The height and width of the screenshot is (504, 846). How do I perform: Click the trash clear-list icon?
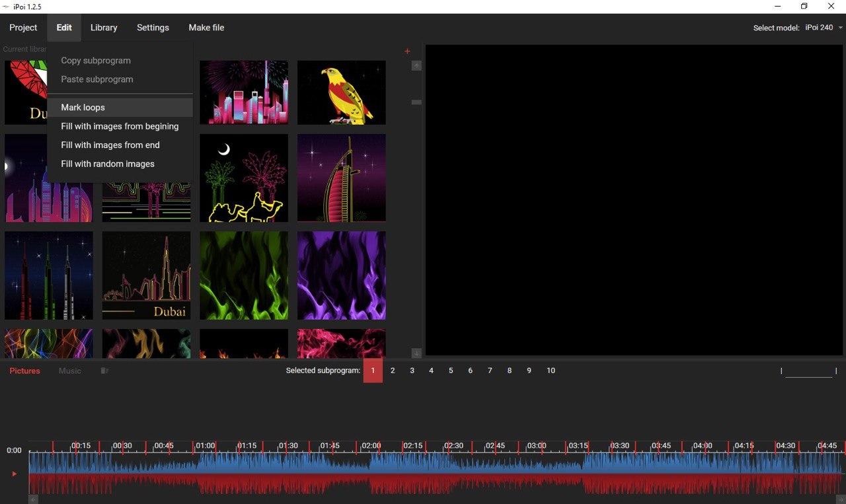coord(104,371)
